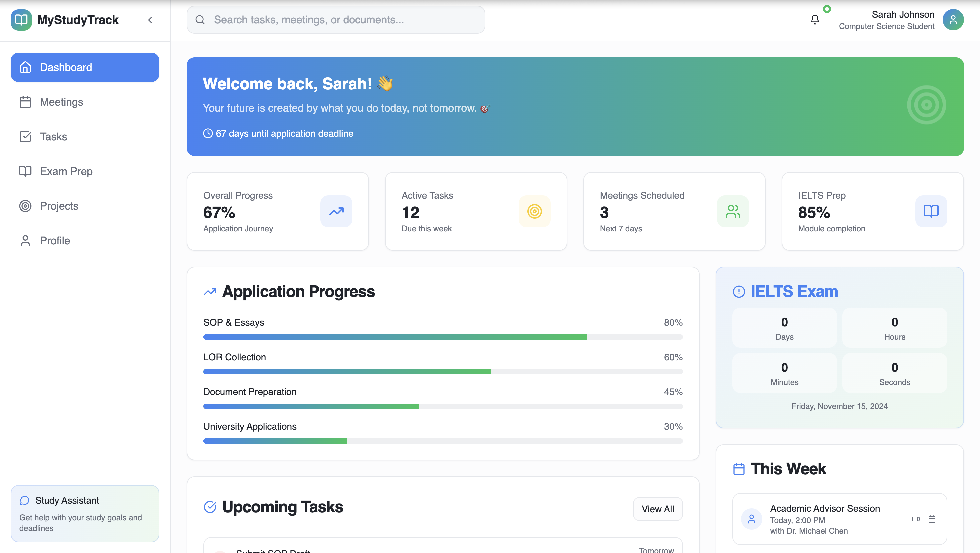The height and width of the screenshot is (553, 980).
Task: Open Exam Prep section
Action: point(66,171)
